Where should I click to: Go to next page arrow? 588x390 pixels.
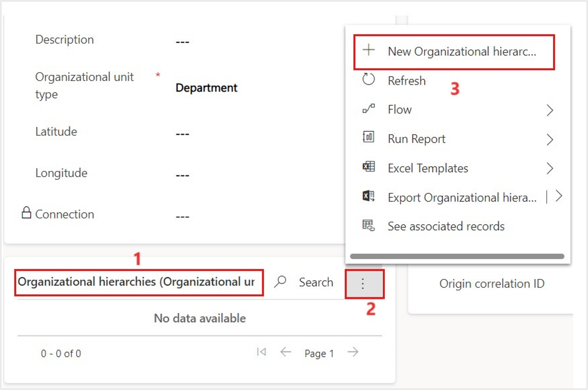pos(353,352)
